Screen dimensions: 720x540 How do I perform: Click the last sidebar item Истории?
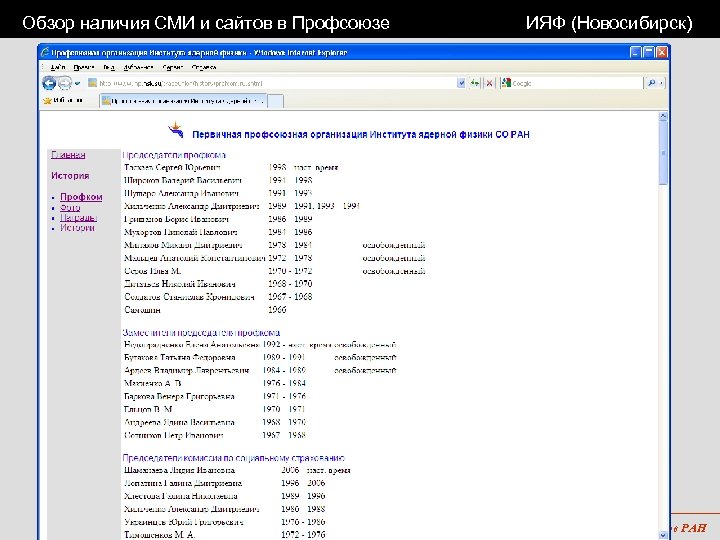(78, 228)
